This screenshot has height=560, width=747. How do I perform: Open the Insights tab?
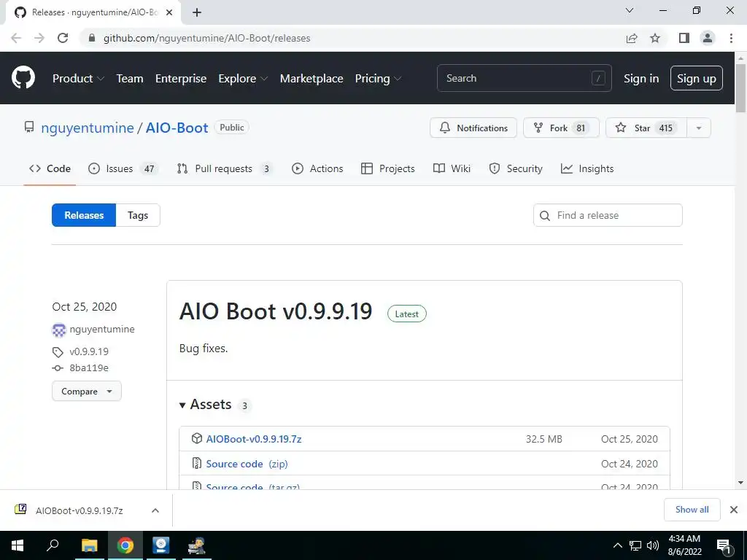click(587, 168)
